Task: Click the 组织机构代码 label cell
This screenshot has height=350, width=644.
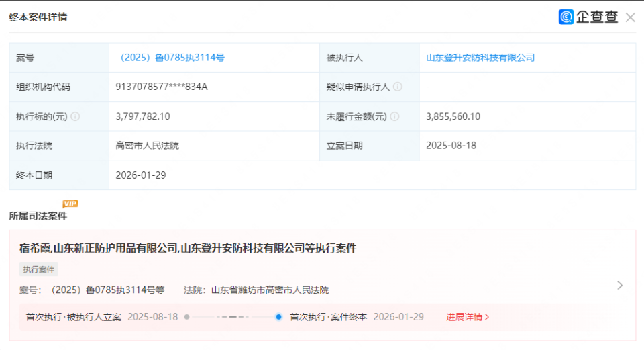Action: (x=59, y=87)
